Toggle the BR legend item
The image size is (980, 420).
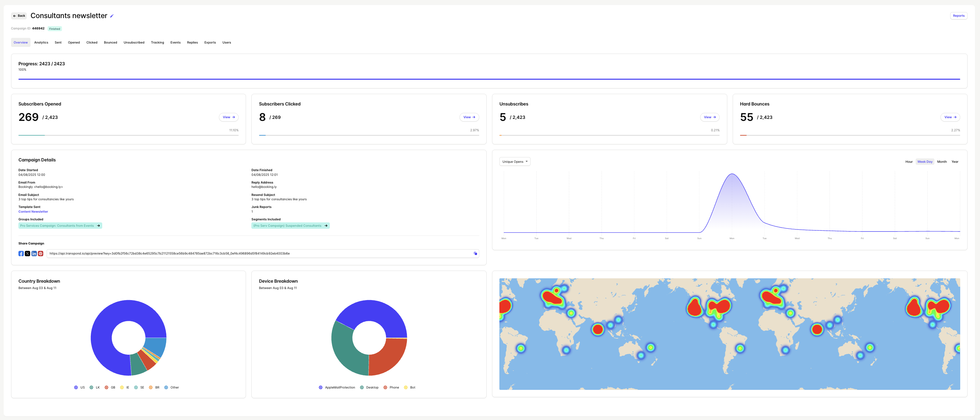(154, 388)
